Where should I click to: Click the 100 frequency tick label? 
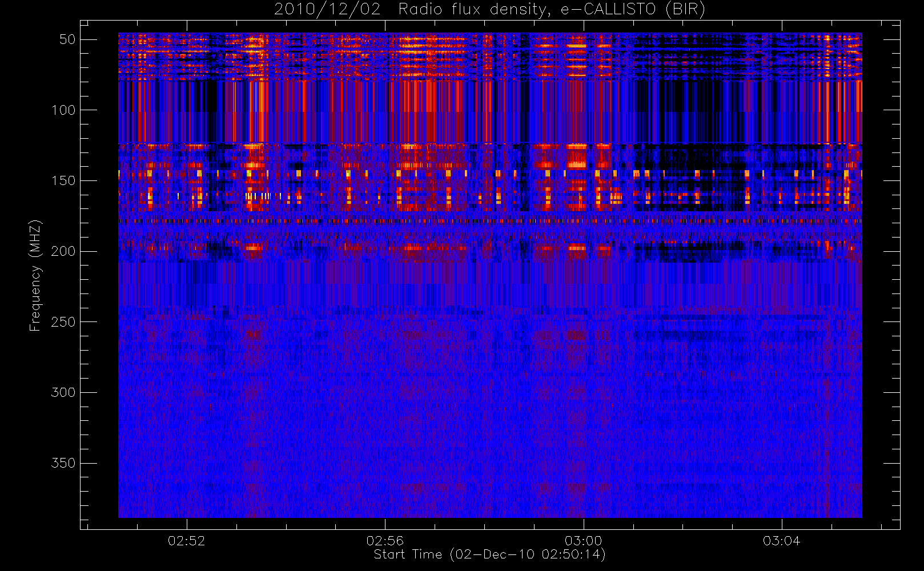click(x=63, y=110)
